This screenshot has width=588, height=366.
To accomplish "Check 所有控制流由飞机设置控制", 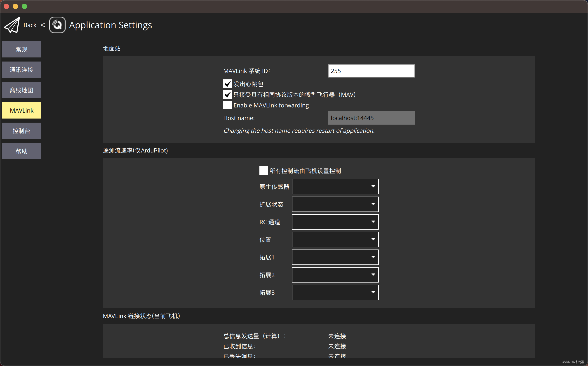I will [x=263, y=170].
